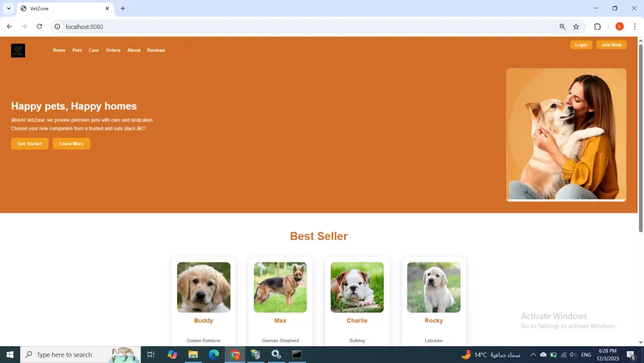Click the name Buddy on the card
This screenshot has height=363, width=644.
coord(204,320)
